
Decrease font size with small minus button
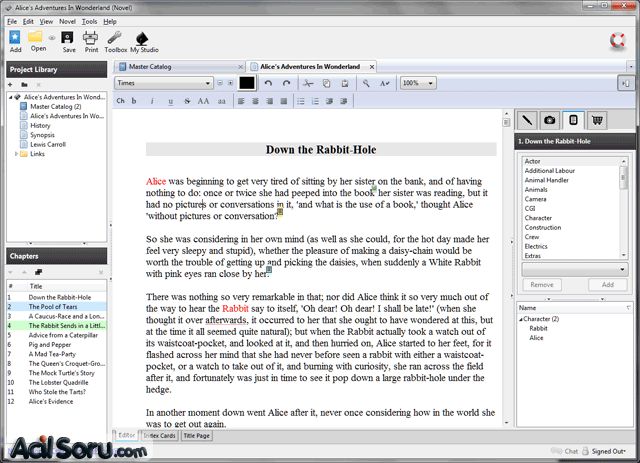[x=220, y=83]
